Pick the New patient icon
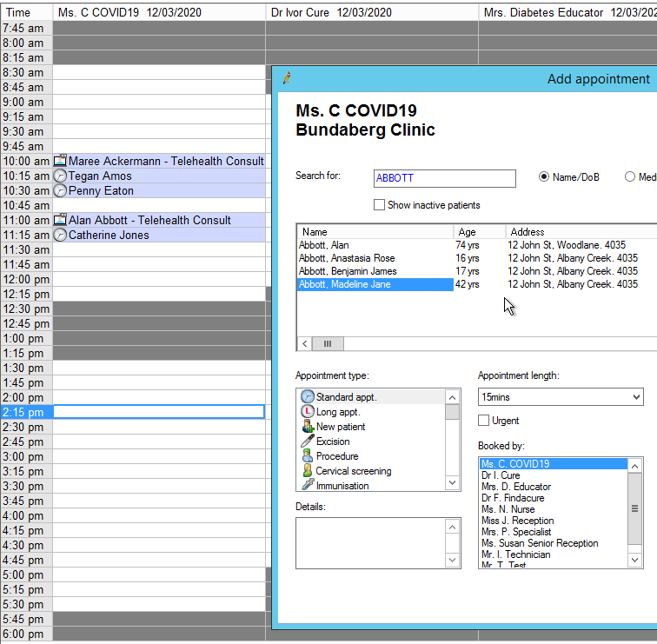This screenshot has width=657, height=644. coord(307,427)
